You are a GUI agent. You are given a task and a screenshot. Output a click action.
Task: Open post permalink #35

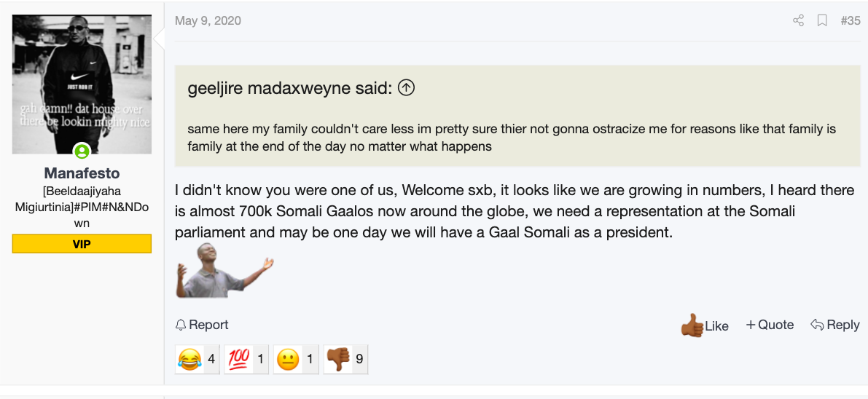point(851,21)
